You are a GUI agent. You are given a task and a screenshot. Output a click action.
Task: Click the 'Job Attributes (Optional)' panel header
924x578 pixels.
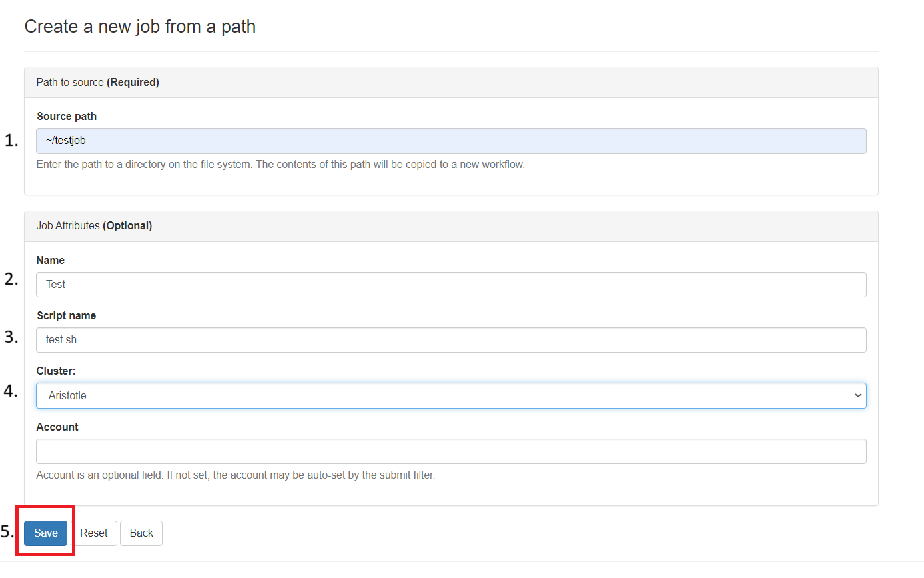click(451, 226)
